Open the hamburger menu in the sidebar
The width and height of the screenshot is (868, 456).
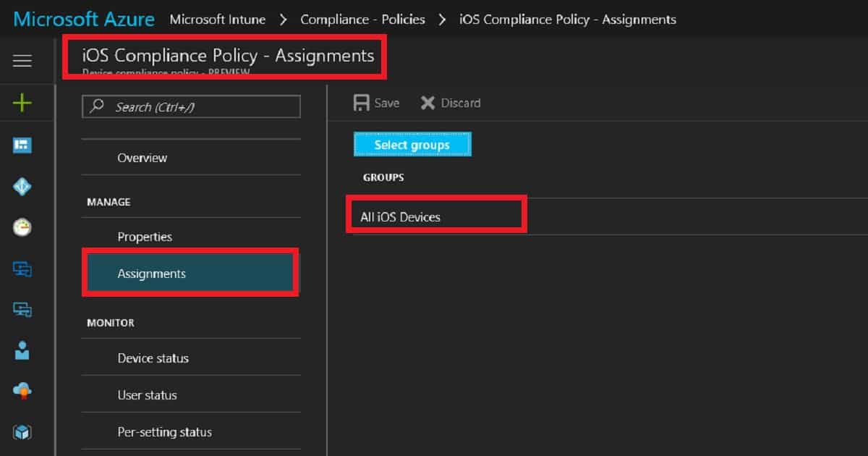point(22,61)
